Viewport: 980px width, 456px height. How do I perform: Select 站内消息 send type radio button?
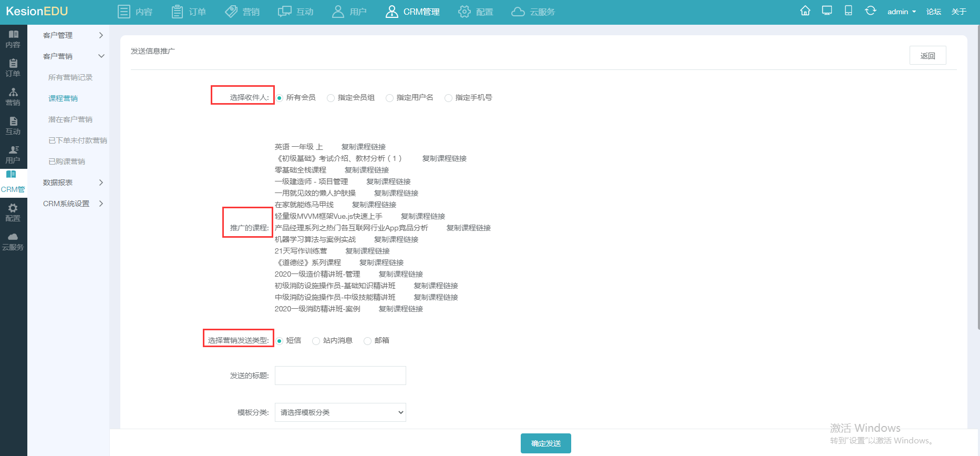[316, 341]
